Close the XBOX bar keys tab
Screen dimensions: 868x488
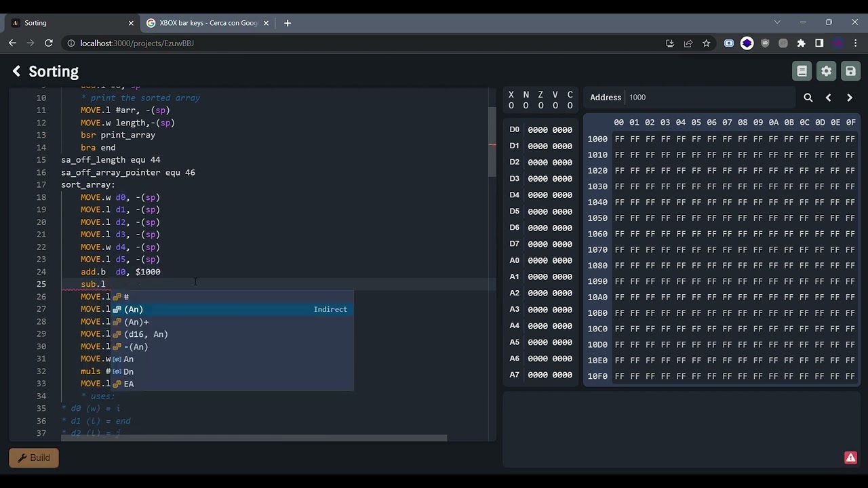coord(267,23)
